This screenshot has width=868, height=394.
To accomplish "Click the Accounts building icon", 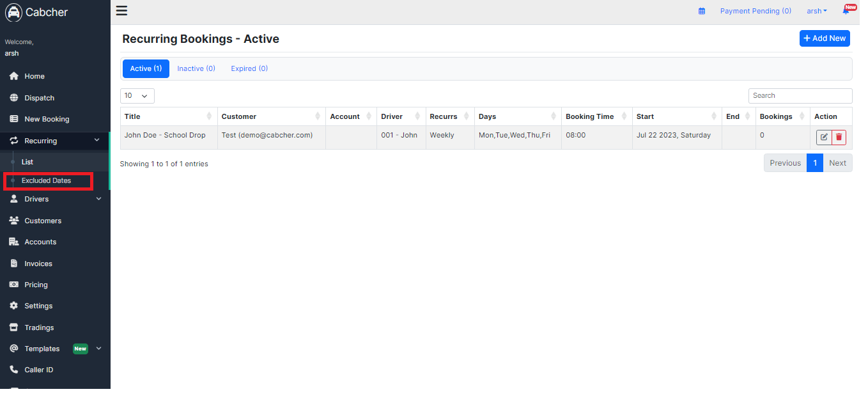I will [x=13, y=242].
